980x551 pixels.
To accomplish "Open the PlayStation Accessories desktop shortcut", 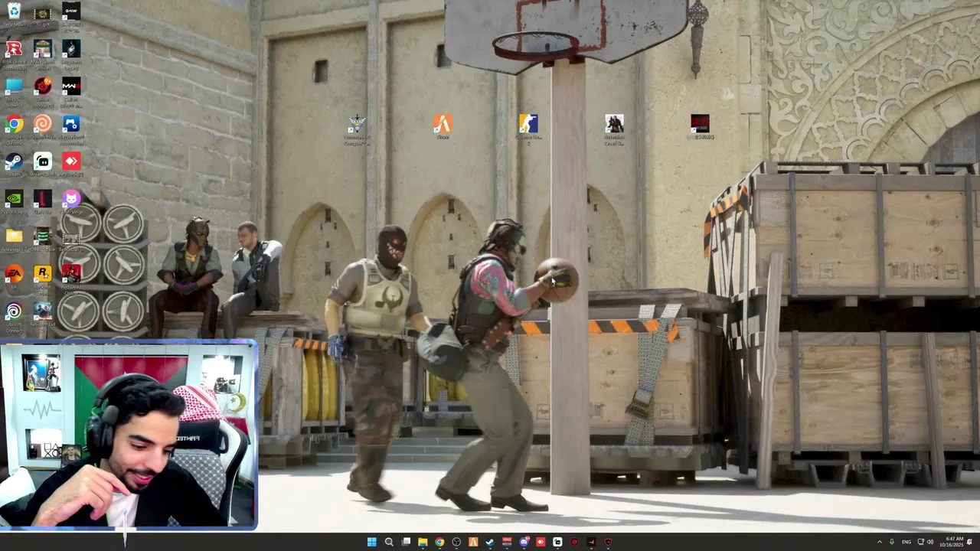I will click(x=71, y=127).
